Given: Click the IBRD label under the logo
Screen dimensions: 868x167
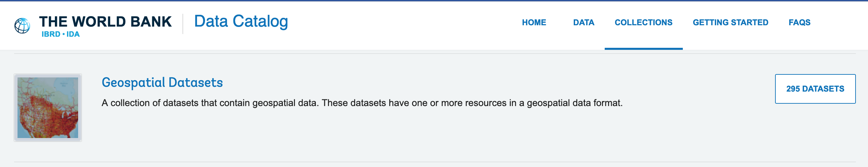Looking at the screenshot, I should pos(51,34).
